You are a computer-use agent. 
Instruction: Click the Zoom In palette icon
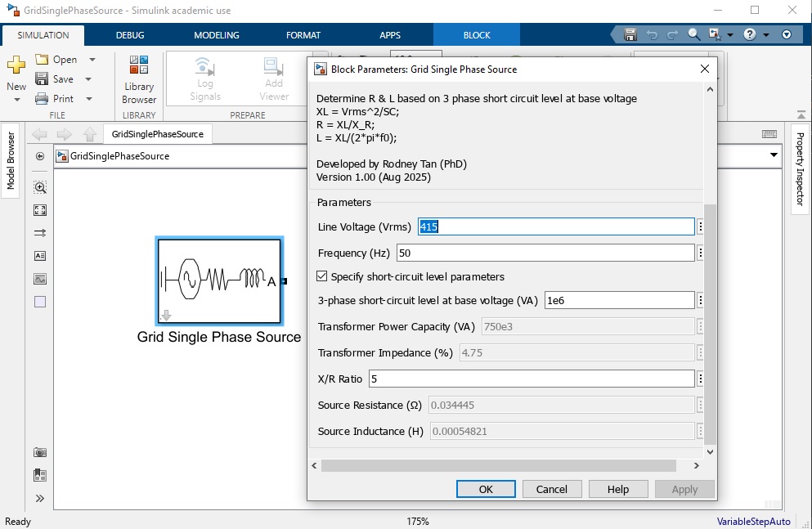point(40,187)
